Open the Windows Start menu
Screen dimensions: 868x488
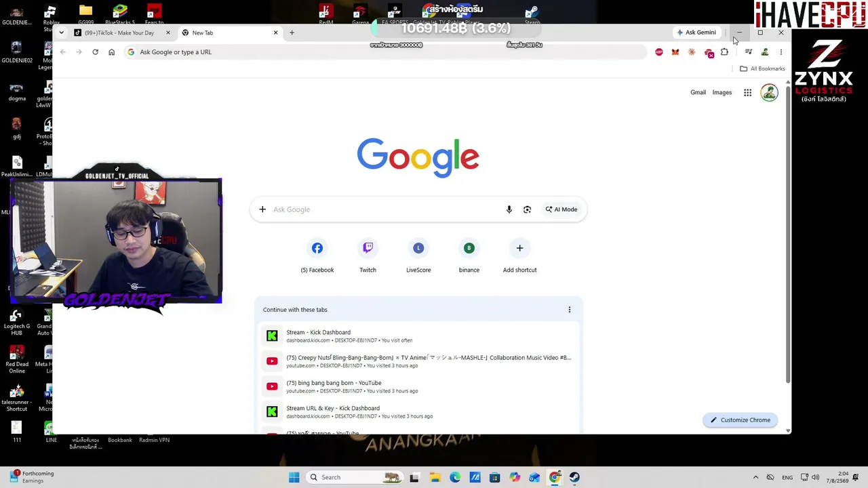click(294, 477)
